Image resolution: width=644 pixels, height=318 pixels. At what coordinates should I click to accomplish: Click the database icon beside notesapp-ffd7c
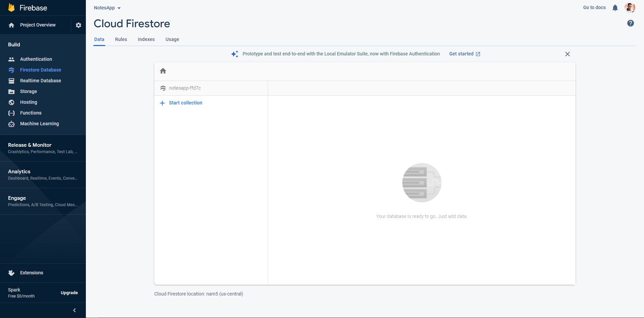click(x=163, y=88)
